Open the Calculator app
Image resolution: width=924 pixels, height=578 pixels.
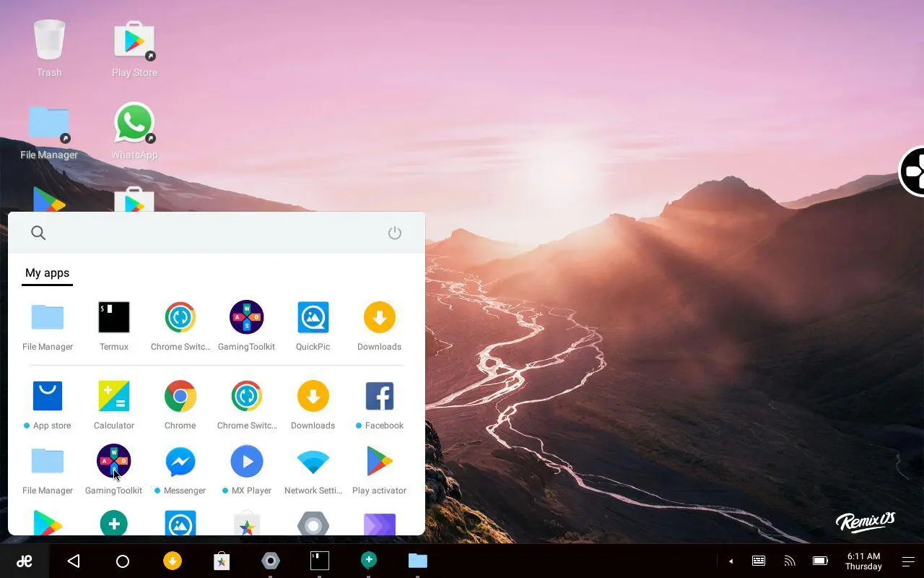(x=113, y=396)
